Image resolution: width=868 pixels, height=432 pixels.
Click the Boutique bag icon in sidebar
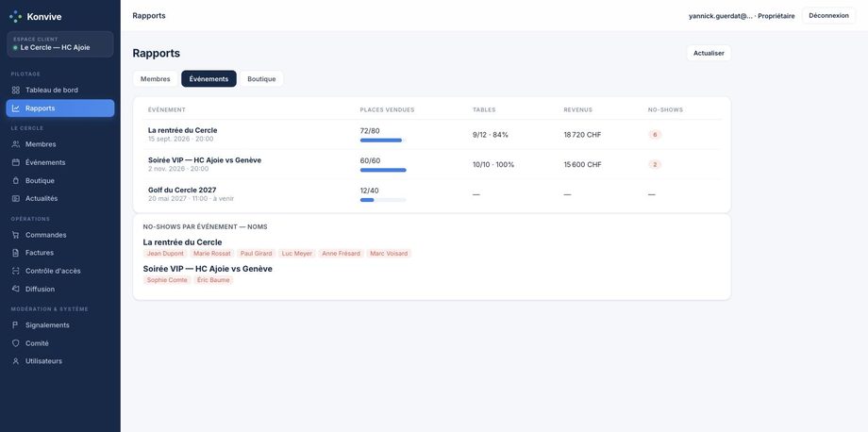tap(15, 181)
